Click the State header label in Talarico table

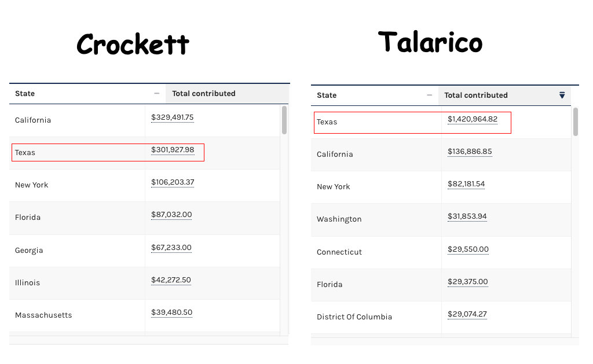pos(327,95)
